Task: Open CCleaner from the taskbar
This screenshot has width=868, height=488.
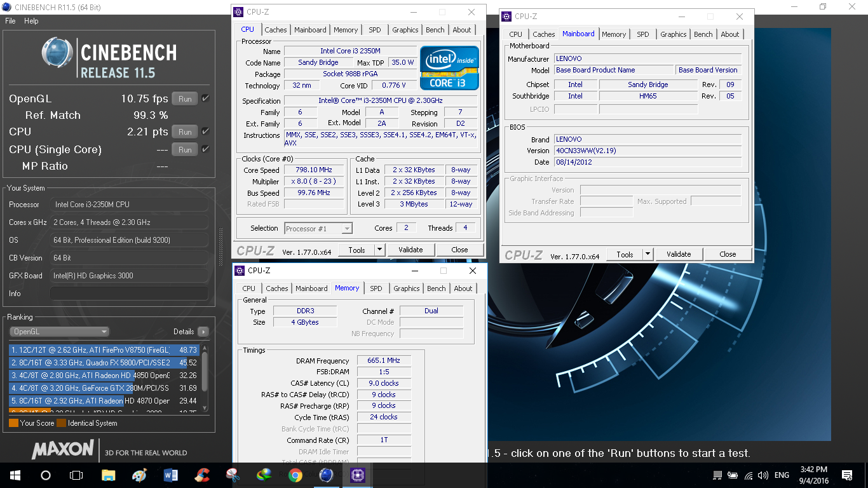Action: pos(202,475)
